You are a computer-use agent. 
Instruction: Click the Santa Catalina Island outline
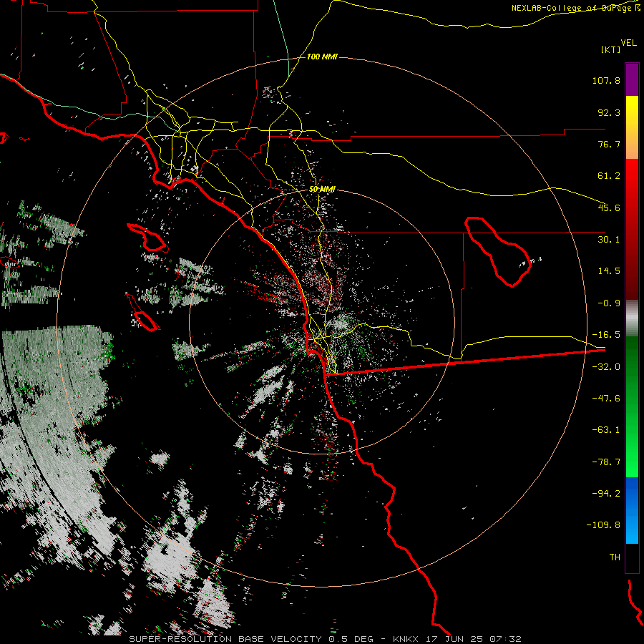point(147,238)
